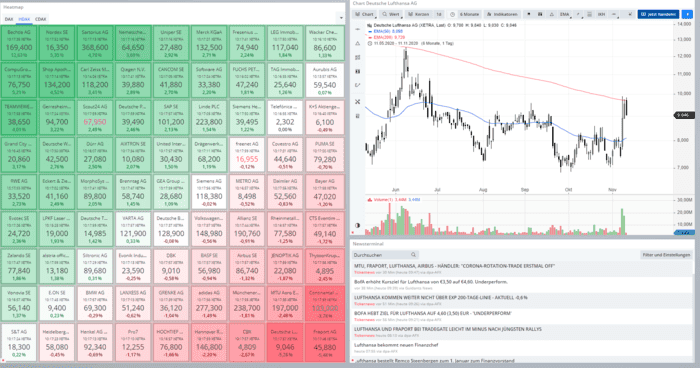Select the Uniper SE heatmap tile
The width and height of the screenshot is (700, 368).
coord(171,43)
